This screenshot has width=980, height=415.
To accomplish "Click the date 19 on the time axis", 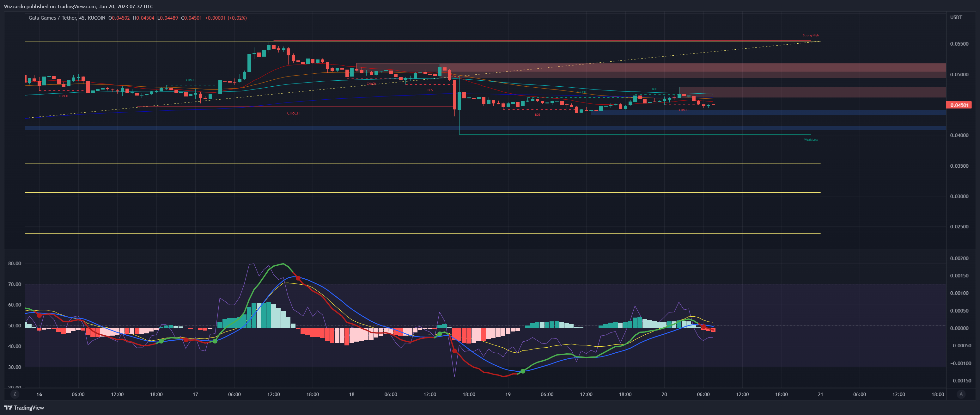I will pyautogui.click(x=508, y=394).
